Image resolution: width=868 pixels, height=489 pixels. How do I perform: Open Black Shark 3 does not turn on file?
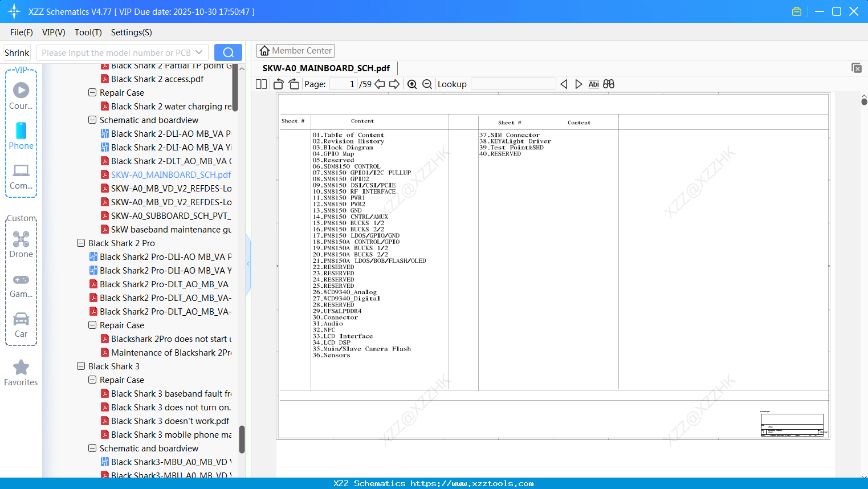click(x=166, y=407)
